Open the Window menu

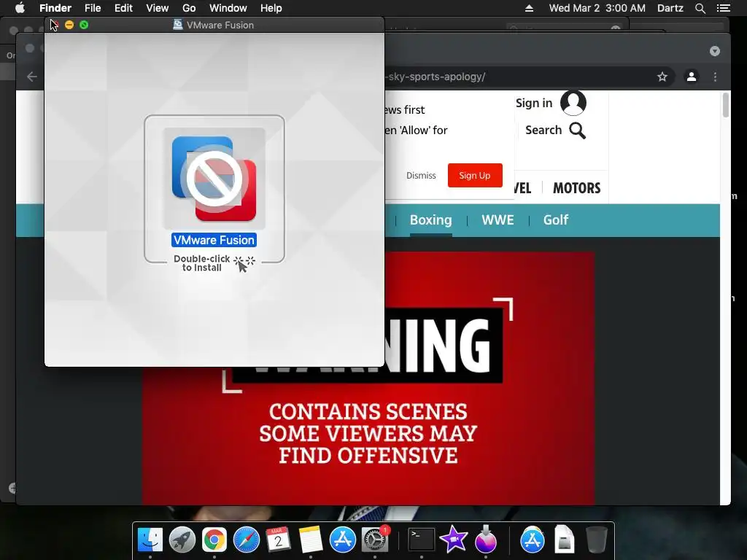228,8
